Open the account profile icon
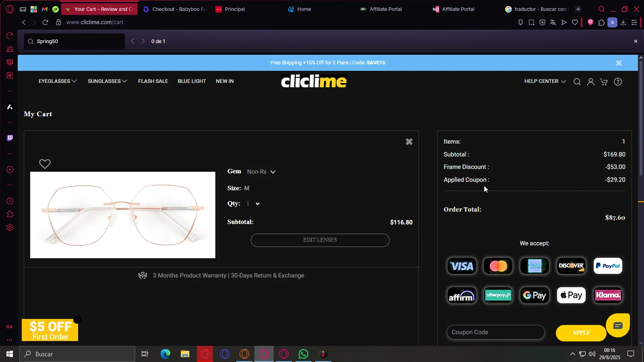Screen dimensions: 644x362 click(x=591, y=82)
